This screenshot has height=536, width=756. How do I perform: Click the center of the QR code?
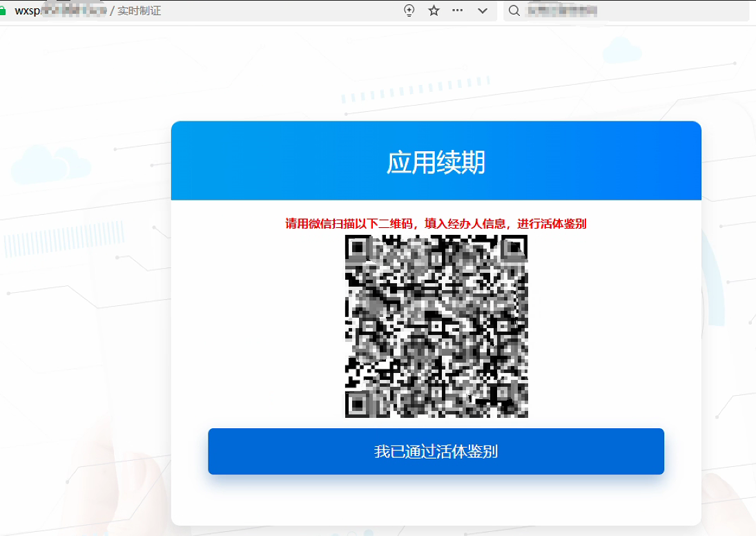[436, 326]
